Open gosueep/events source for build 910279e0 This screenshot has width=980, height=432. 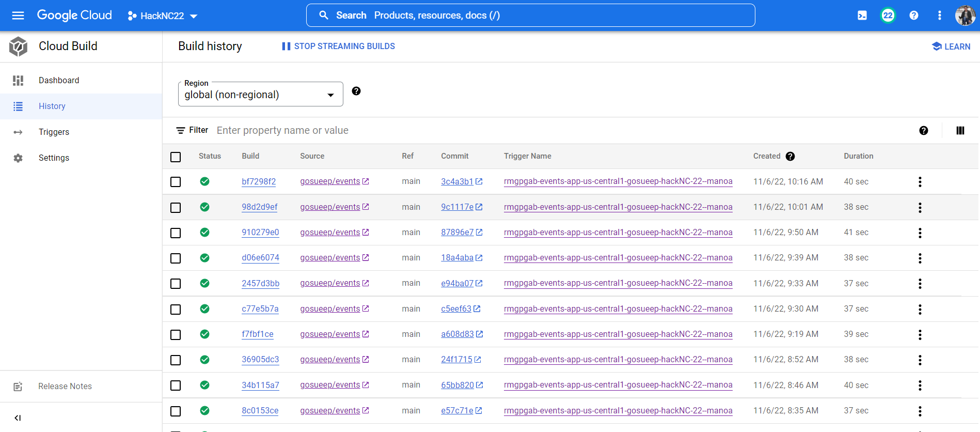tap(330, 233)
